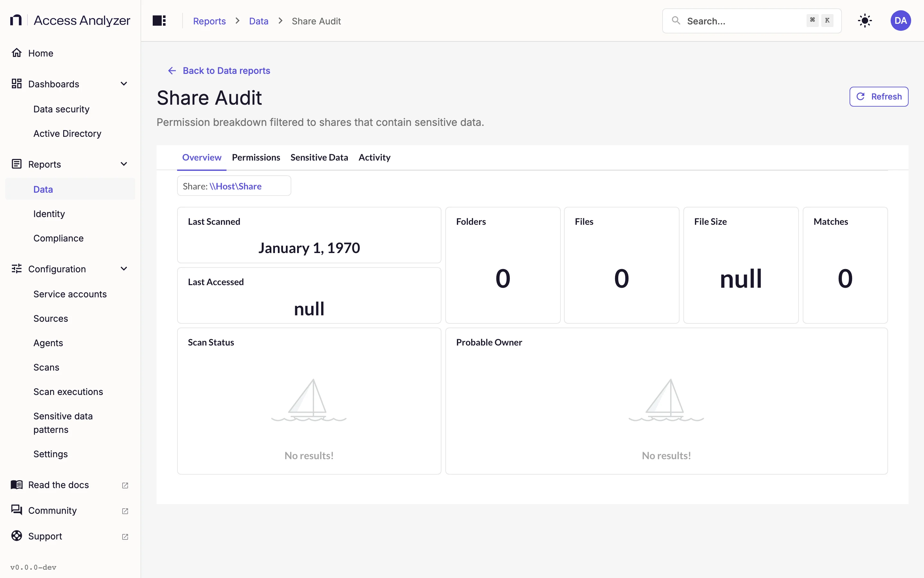Click the Dashboards grid icon
The width and height of the screenshot is (924, 578).
tap(16, 84)
